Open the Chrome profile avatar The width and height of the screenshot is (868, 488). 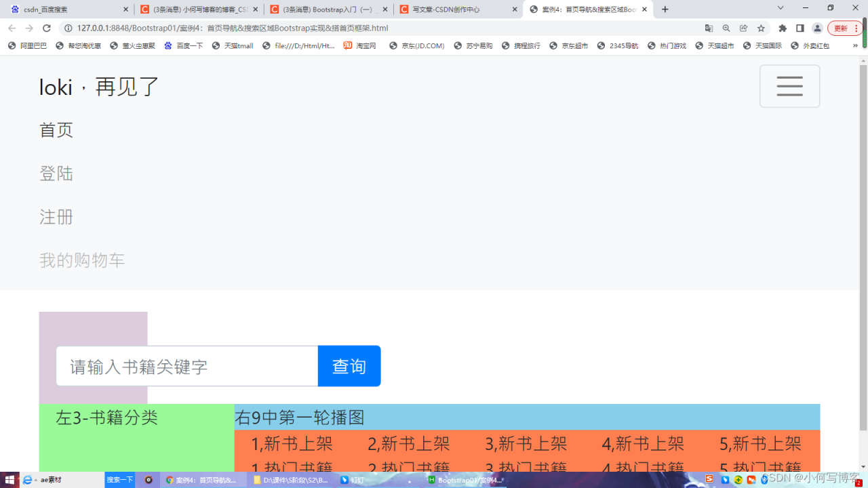tap(817, 28)
